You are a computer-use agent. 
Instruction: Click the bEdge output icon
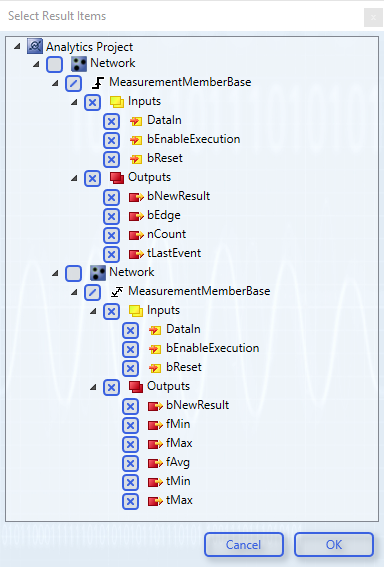pos(136,216)
